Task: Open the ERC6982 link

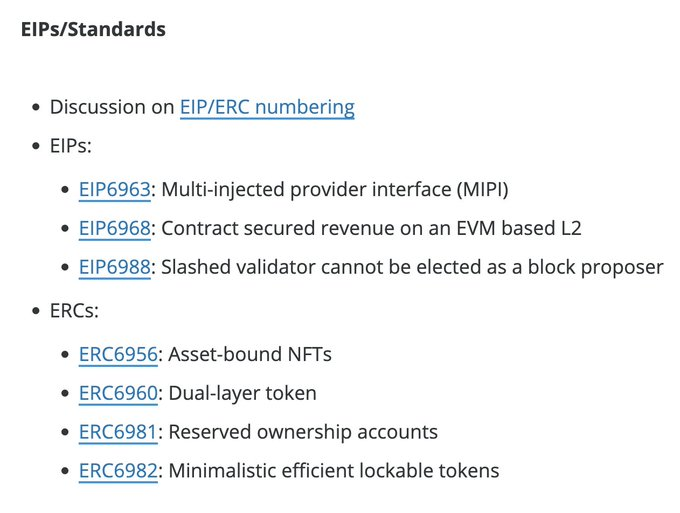Action: [x=118, y=471]
